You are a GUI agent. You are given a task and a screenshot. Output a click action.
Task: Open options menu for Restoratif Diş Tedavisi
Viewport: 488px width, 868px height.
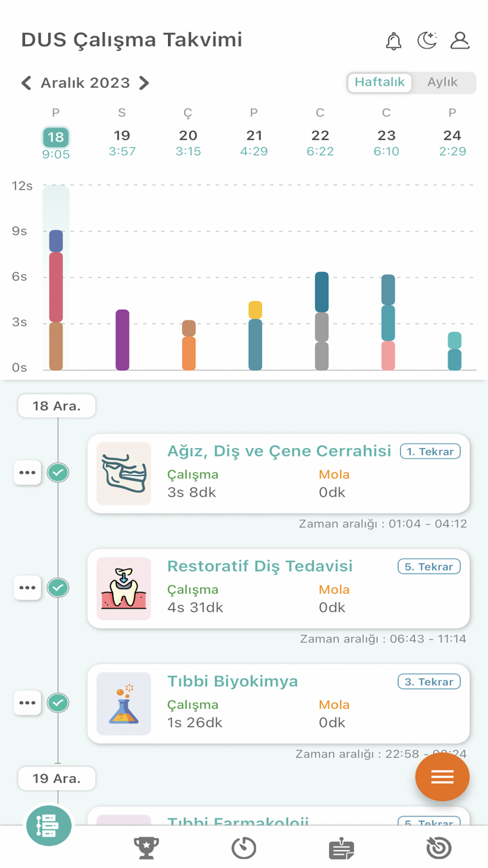[27, 588]
